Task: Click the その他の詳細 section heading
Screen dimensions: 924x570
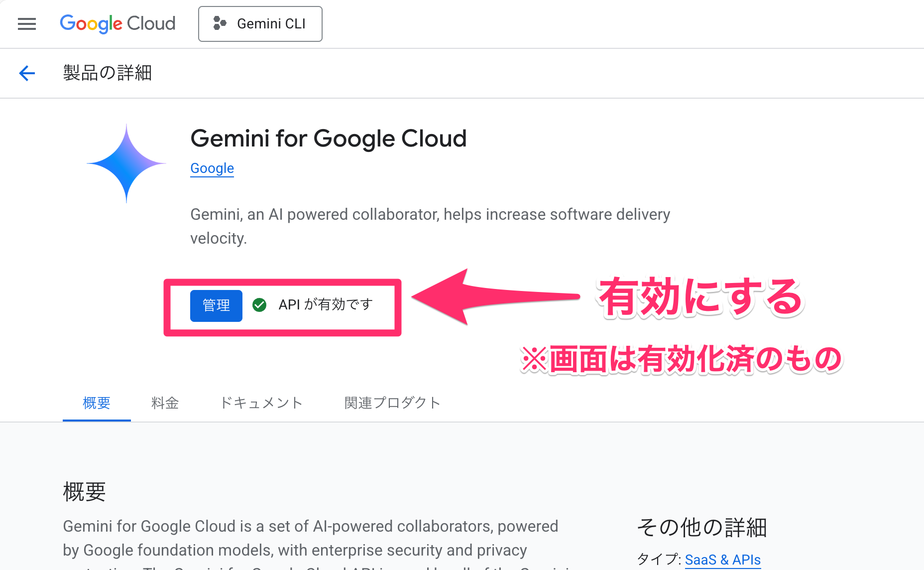Action: pos(701,527)
